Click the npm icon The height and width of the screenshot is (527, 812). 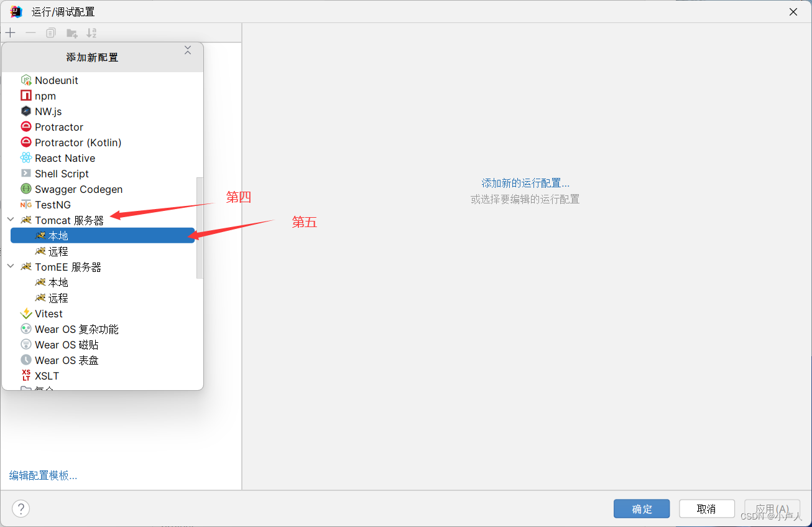[x=26, y=96]
